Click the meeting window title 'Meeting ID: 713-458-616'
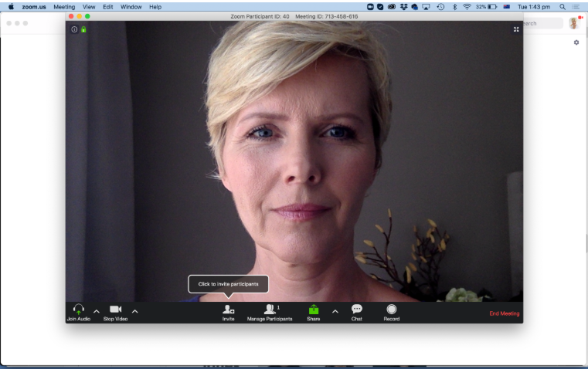This screenshot has width=588, height=369. 326,16
